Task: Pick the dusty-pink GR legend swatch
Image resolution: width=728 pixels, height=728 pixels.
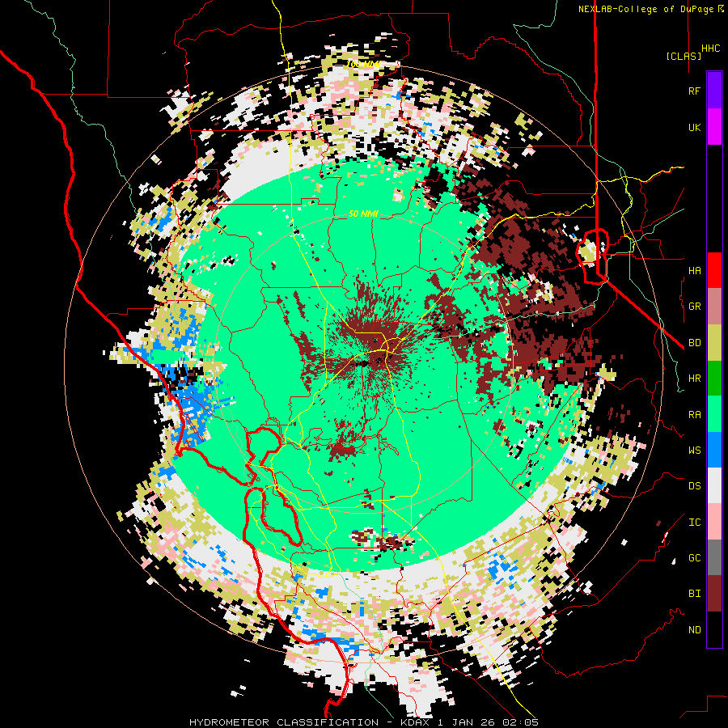Action: pos(714,307)
